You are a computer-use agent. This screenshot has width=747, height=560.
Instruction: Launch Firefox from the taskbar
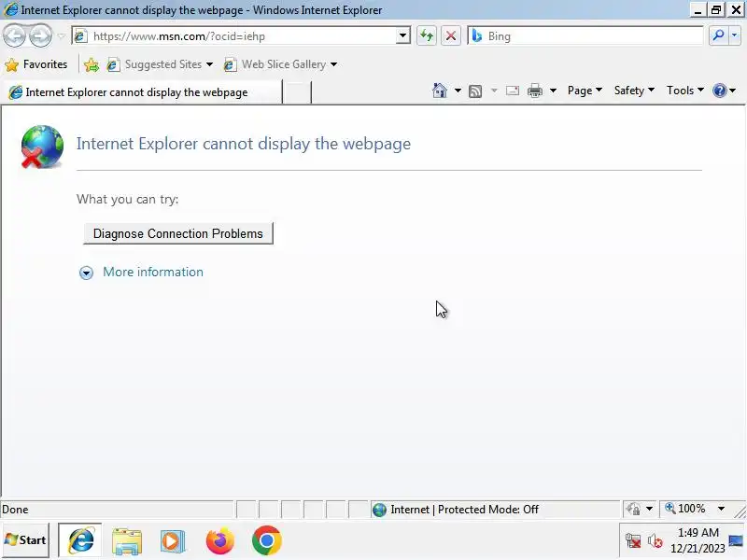pyautogui.click(x=220, y=540)
